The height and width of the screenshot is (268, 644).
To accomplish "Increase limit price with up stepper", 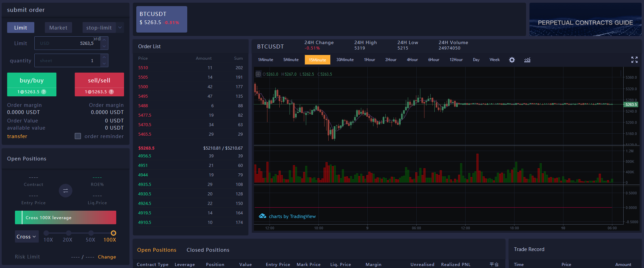I will click(104, 40).
